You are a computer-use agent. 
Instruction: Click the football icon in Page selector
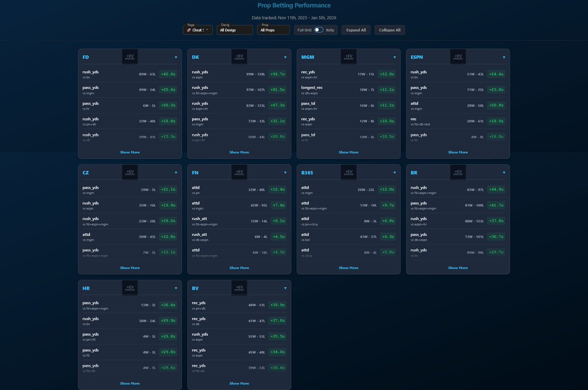[189, 30]
